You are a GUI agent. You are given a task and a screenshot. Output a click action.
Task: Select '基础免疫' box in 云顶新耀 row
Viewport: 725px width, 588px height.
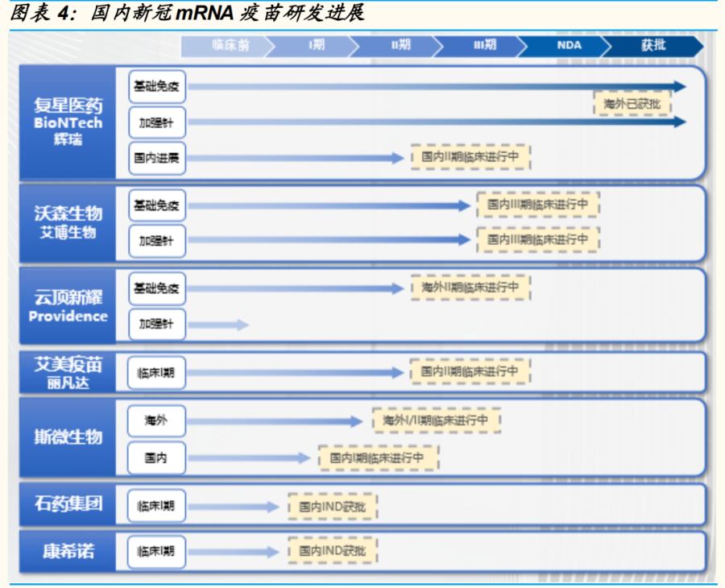tap(157, 288)
